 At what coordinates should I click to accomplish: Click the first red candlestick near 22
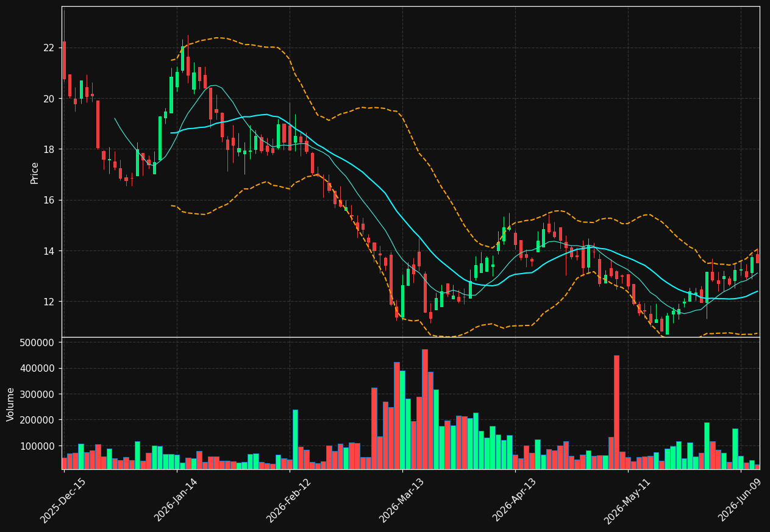[x=64, y=60]
